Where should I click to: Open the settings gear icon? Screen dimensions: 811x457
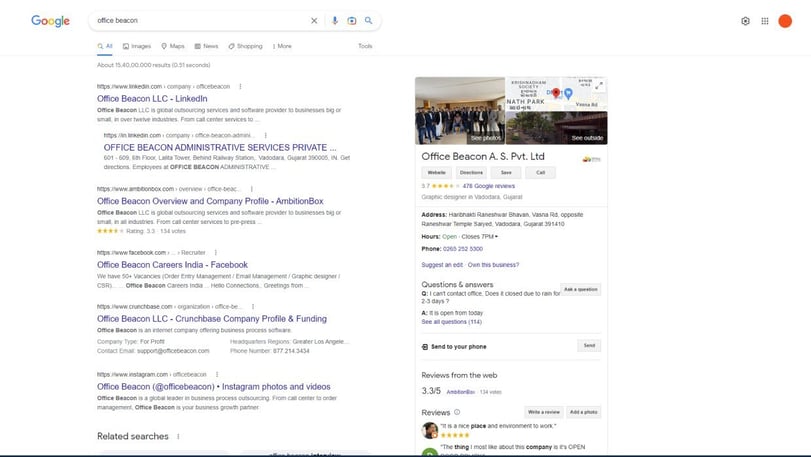click(745, 21)
